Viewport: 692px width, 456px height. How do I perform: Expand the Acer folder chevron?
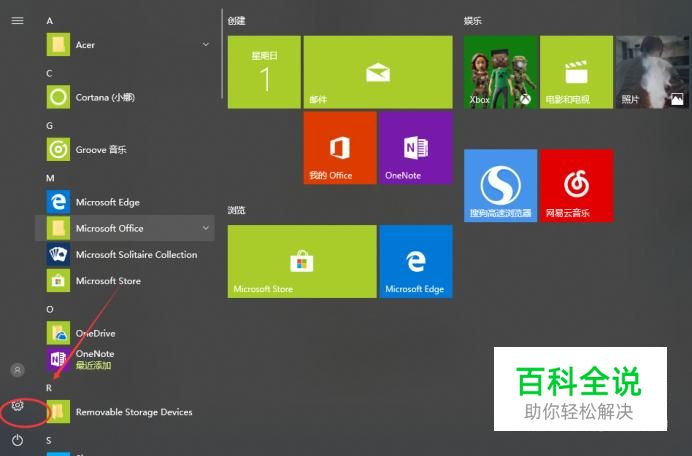point(206,45)
